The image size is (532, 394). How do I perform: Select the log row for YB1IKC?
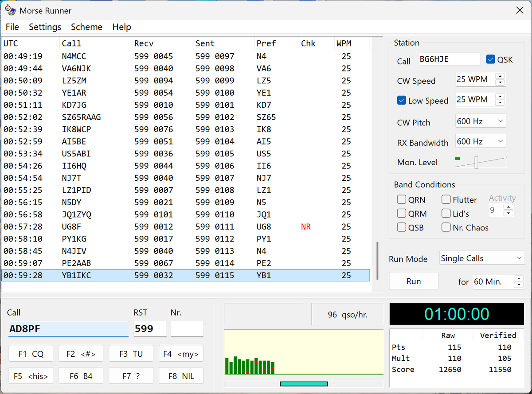click(x=186, y=275)
